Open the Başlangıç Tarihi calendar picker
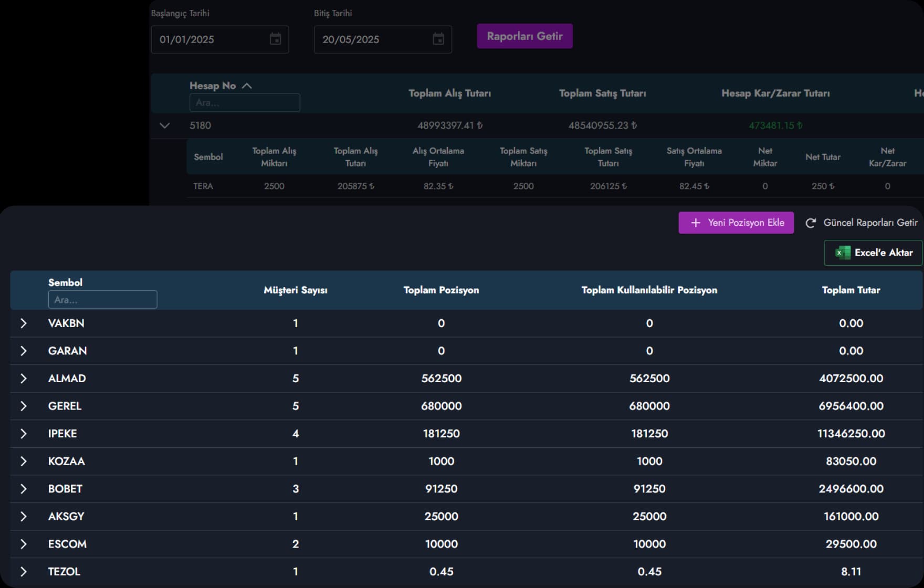This screenshot has width=924, height=588. pos(275,39)
